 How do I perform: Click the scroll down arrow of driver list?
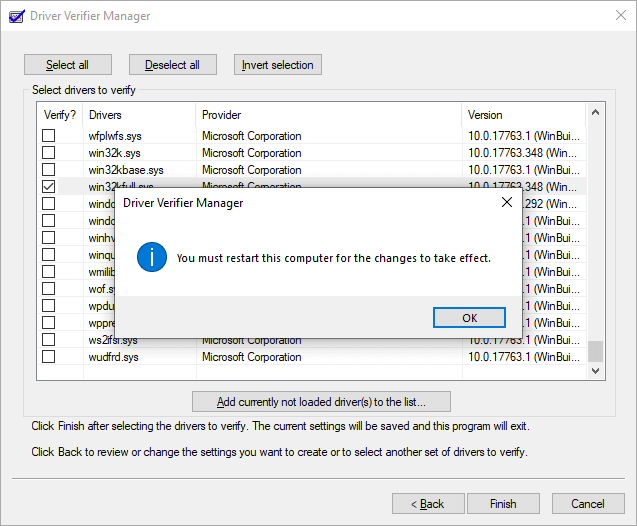pyautogui.click(x=595, y=370)
